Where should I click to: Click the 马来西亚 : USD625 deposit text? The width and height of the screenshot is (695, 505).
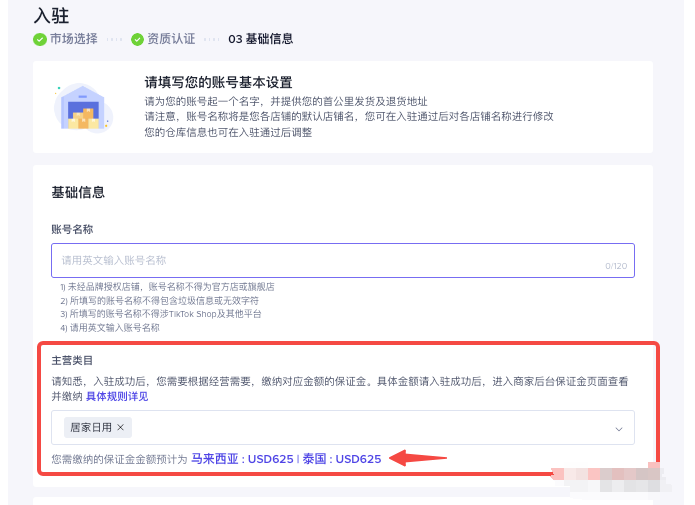pos(242,459)
